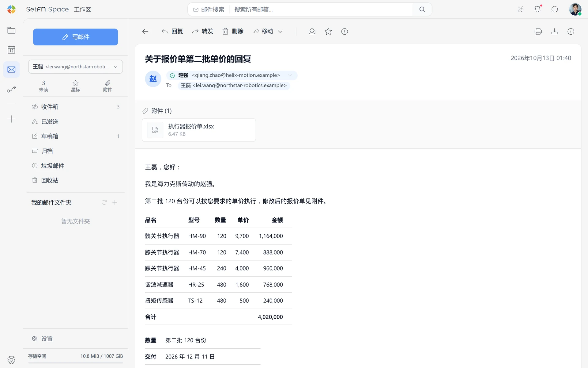Open the magic wand AI assistant icon
The width and height of the screenshot is (588, 368).
click(x=521, y=9)
